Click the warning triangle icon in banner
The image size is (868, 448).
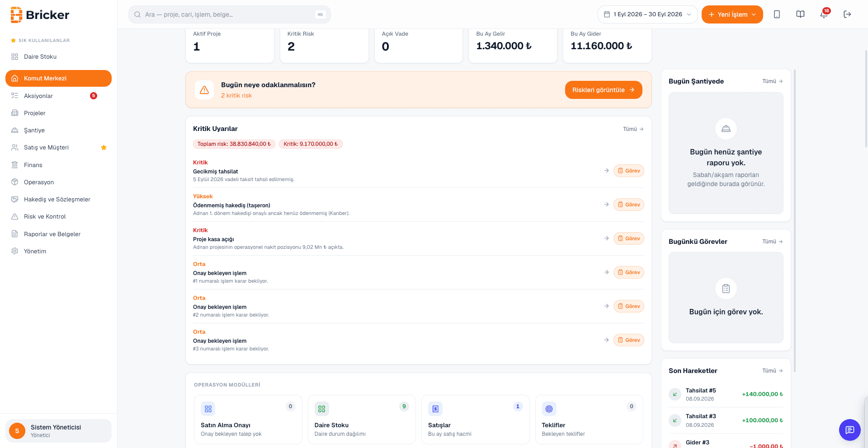click(x=204, y=90)
